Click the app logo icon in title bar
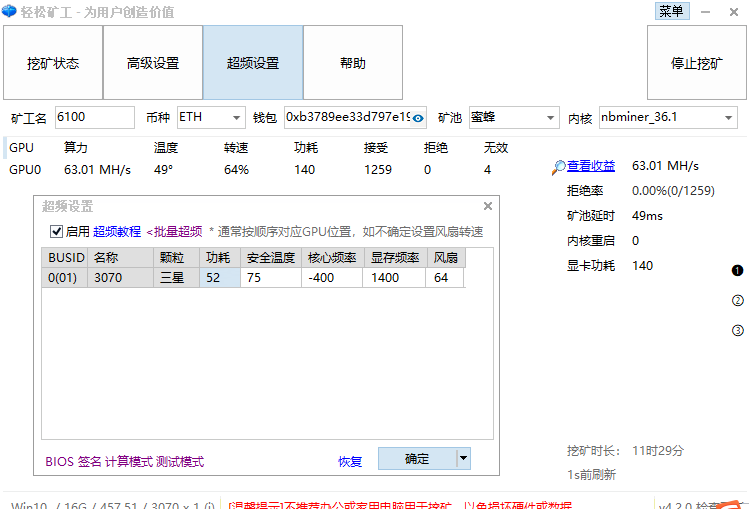This screenshot has width=749, height=509. [9, 11]
